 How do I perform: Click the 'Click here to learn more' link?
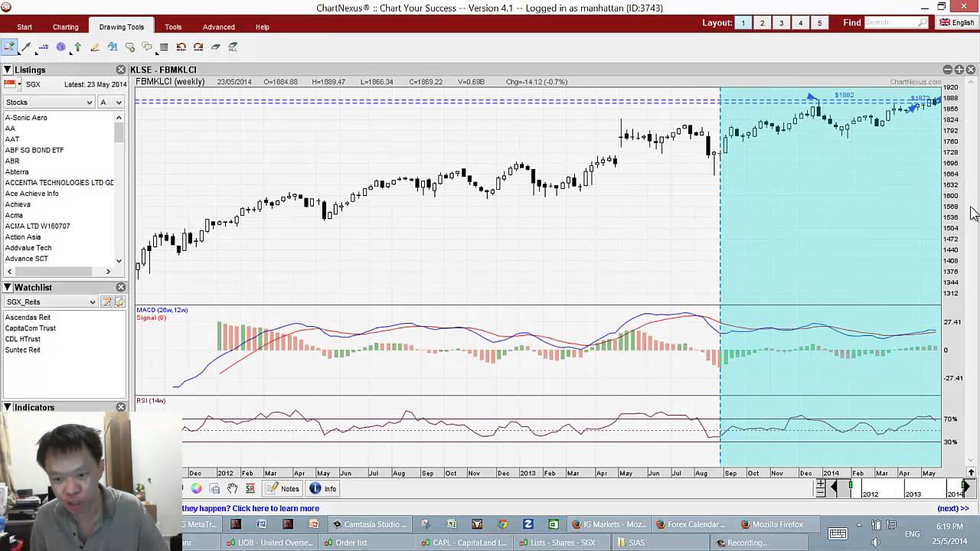click(276, 508)
